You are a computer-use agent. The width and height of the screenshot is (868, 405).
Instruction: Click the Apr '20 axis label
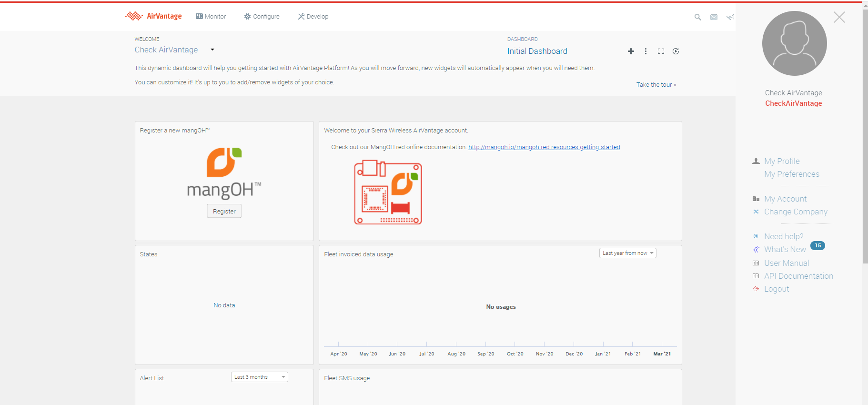click(x=339, y=354)
